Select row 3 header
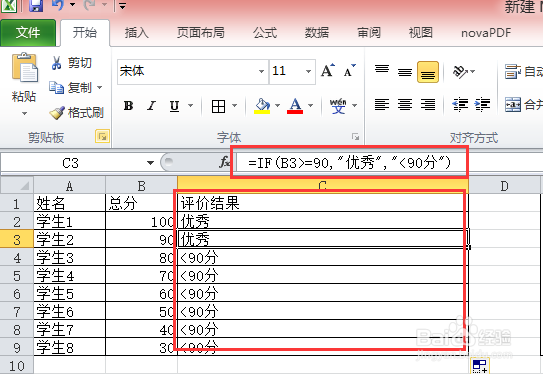The width and height of the screenshot is (543, 374). click(17, 239)
